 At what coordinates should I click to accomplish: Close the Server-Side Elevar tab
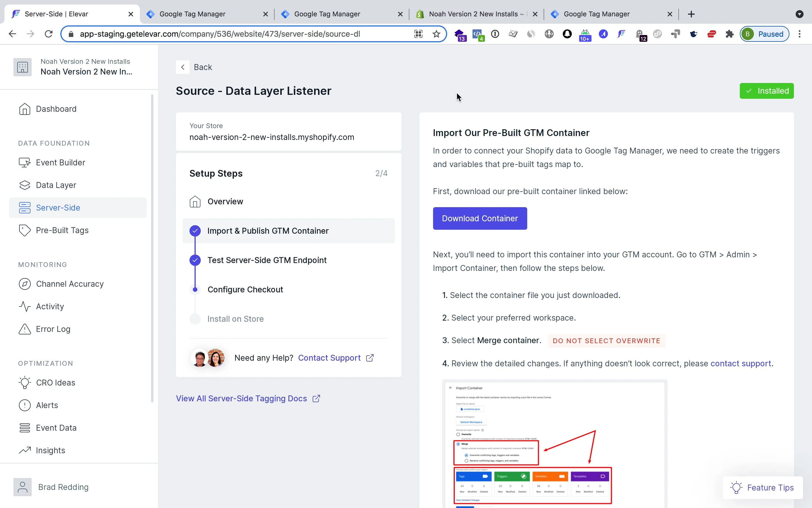click(131, 14)
